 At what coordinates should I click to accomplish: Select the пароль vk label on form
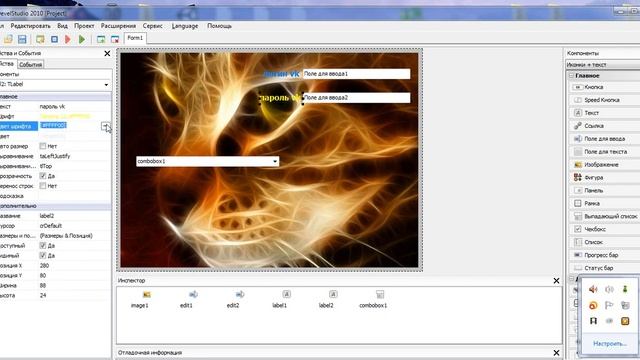point(280,98)
